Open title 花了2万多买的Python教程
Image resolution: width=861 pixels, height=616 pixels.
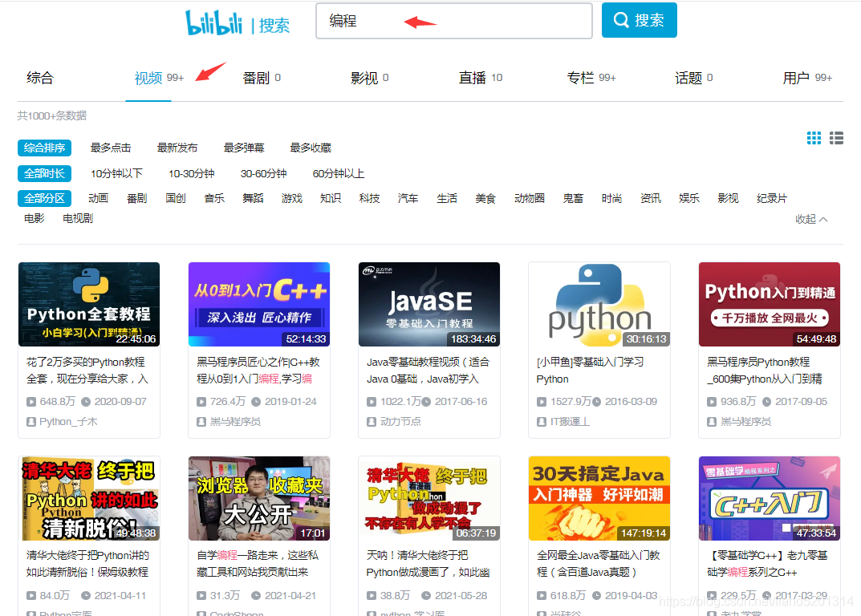(x=87, y=371)
